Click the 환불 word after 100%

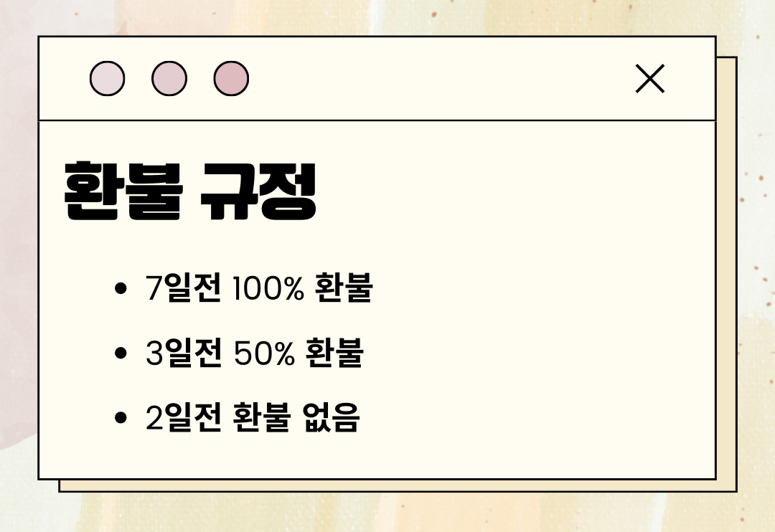click(344, 288)
